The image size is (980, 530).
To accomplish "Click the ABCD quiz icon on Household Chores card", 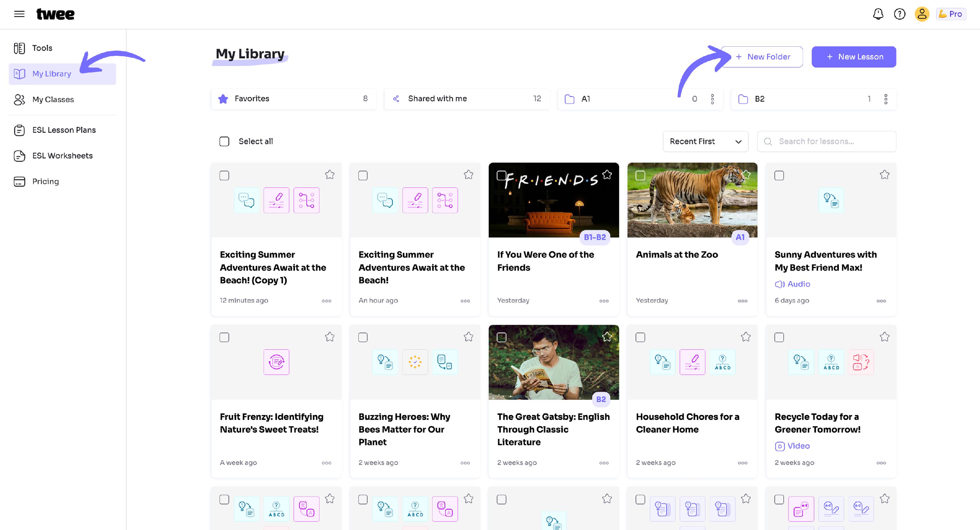I will (x=723, y=362).
